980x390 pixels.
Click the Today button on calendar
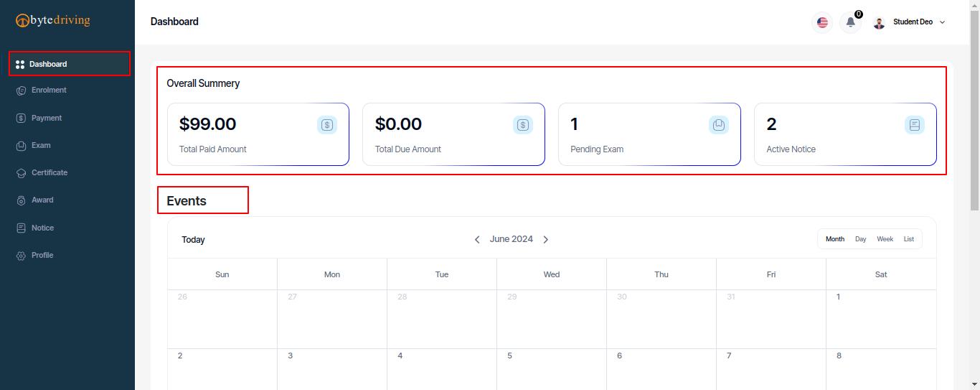point(193,240)
